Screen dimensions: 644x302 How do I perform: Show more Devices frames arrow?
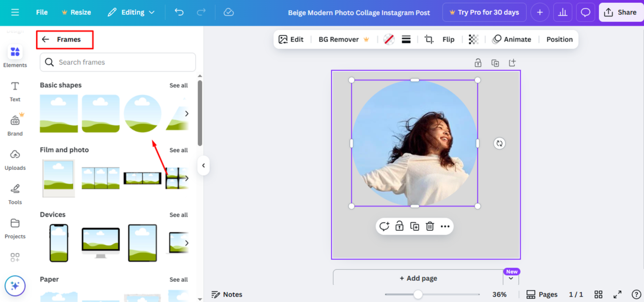point(187,243)
